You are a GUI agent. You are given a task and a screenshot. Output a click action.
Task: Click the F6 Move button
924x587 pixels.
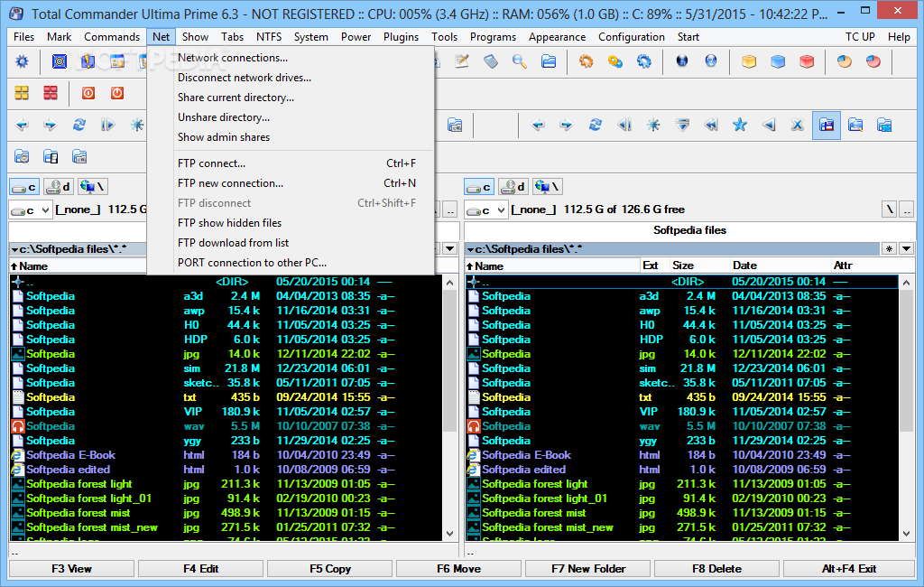tap(458, 569)
